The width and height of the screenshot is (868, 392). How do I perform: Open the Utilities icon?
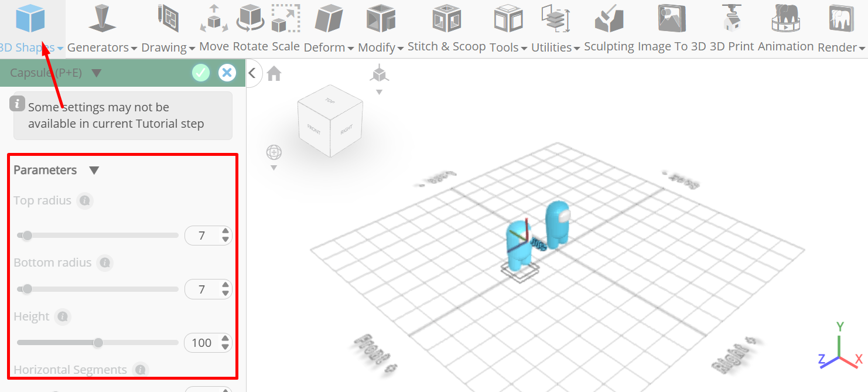[x=555, y=18]
